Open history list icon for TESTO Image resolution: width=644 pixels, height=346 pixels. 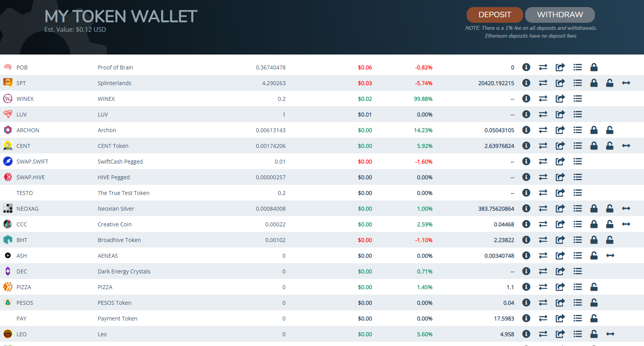[x=577, y=193]
